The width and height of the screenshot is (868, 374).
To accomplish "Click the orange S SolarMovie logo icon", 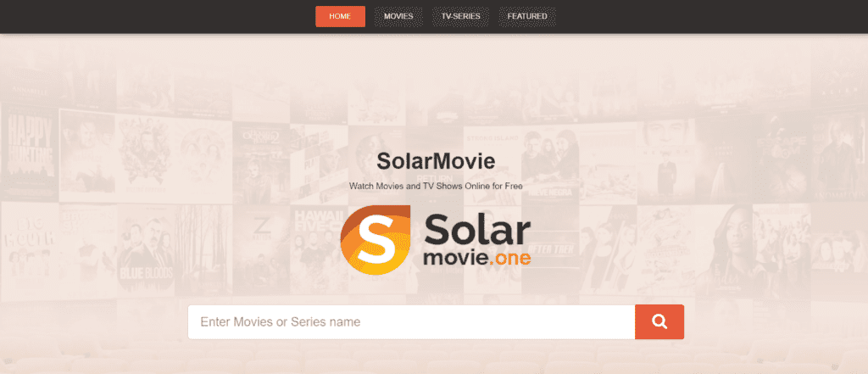I will coord(376,241).
